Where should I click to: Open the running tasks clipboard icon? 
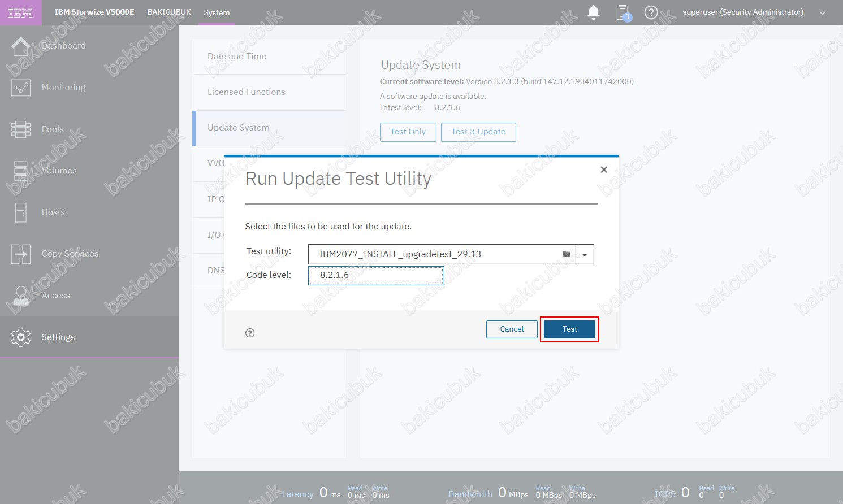pos(623,12)
